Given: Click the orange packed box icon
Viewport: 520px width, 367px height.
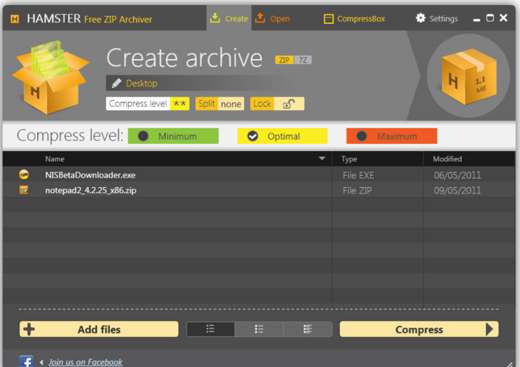Looking at the screenshot, I should coord(469,76).
